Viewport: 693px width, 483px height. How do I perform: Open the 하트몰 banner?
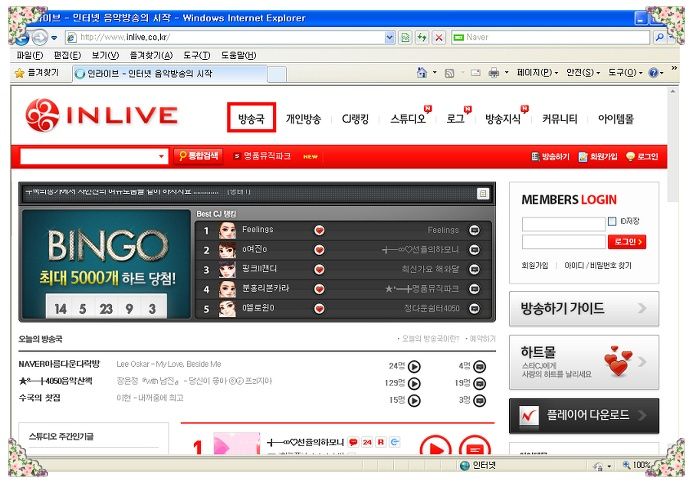pyautogui.click(x=584, y=362)
